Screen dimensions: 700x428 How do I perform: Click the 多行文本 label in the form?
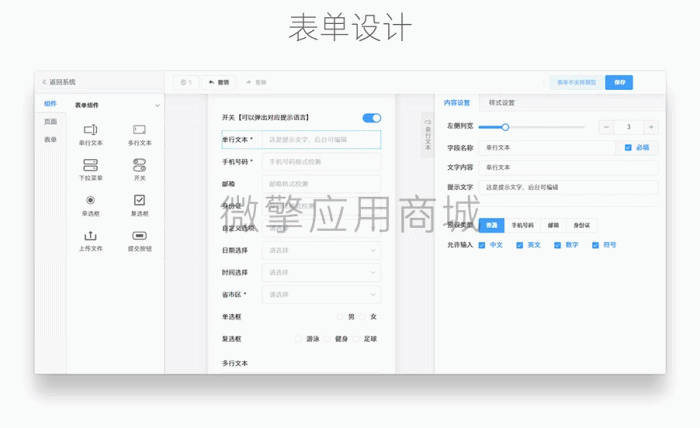235,363
